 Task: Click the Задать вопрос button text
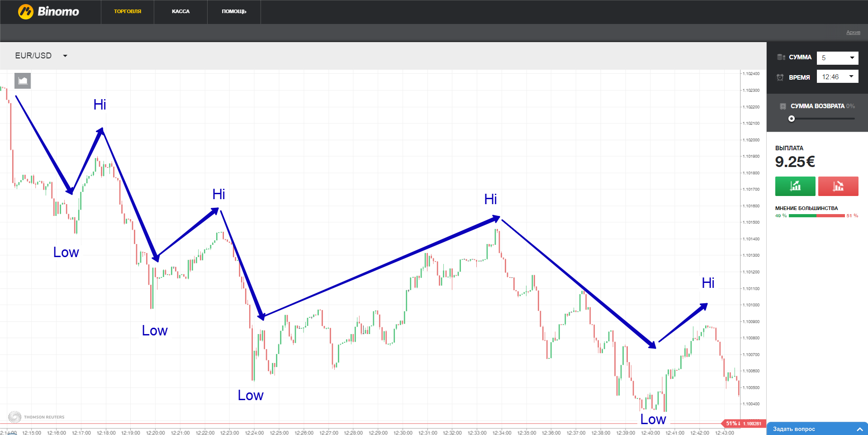coord(794,429)
